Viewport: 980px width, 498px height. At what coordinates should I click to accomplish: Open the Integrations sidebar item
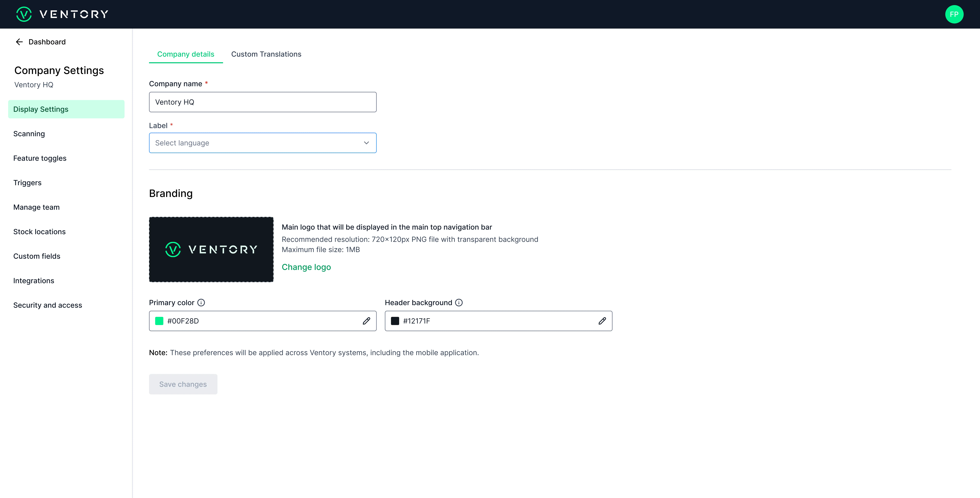click(x=33, y=281)
